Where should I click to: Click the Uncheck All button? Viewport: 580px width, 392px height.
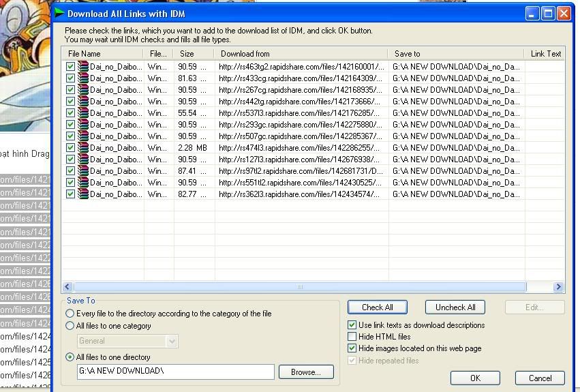click(455, 307)
